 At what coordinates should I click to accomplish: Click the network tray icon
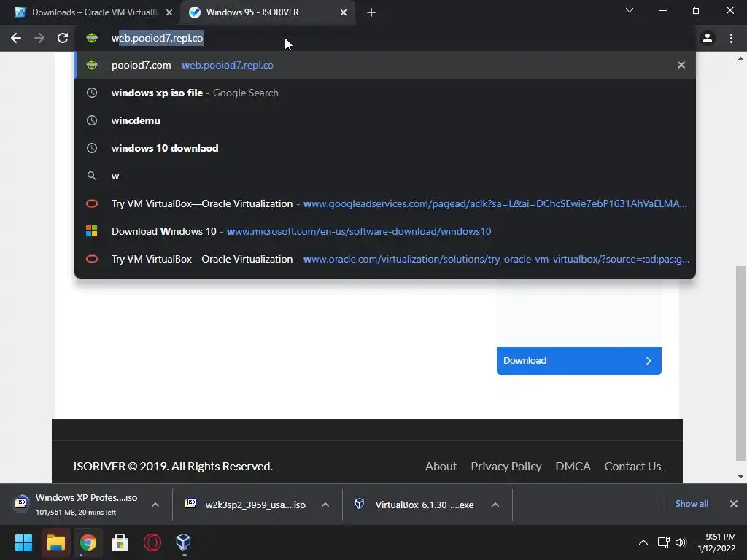coord(663,542)
